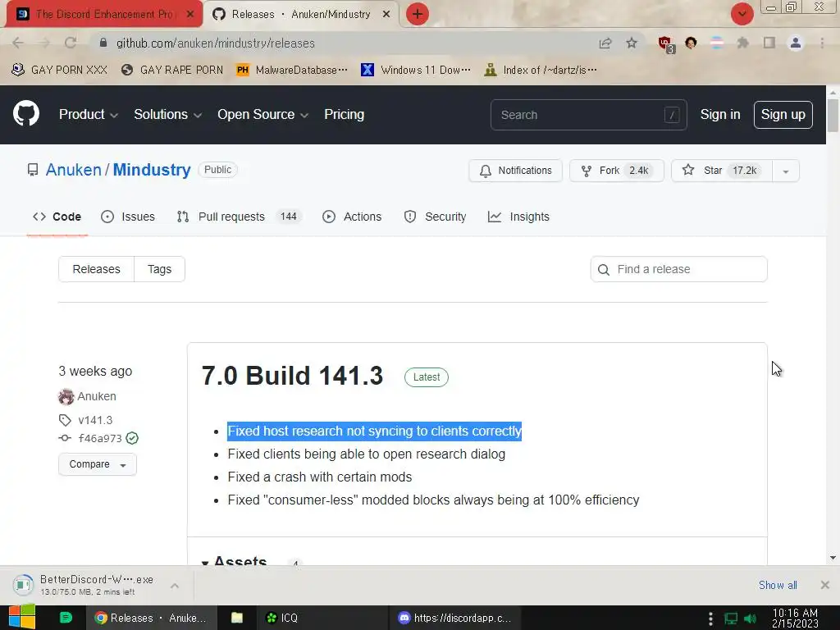Close the Releases Anuken/Mindustry tab
The image size is (840, 630).
386,15
